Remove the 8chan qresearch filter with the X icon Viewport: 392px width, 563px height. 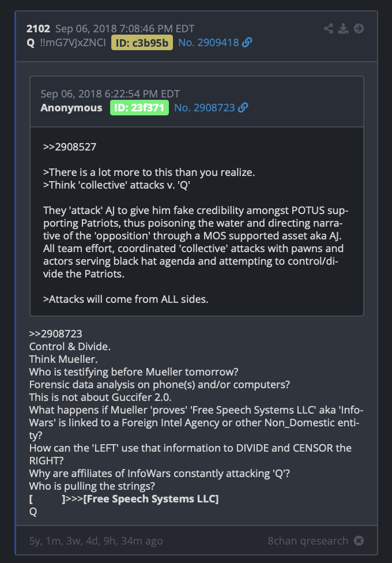pos(359,541)
